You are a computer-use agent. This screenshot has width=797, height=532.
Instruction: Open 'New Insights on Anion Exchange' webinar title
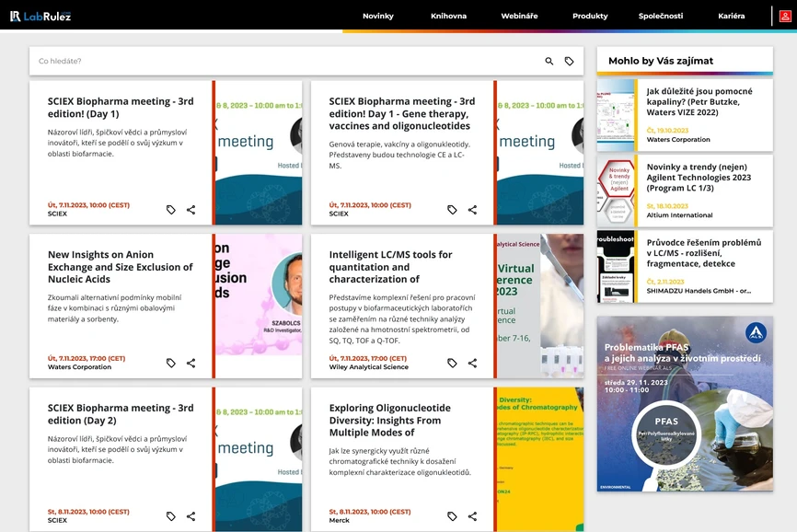[120, 267]
